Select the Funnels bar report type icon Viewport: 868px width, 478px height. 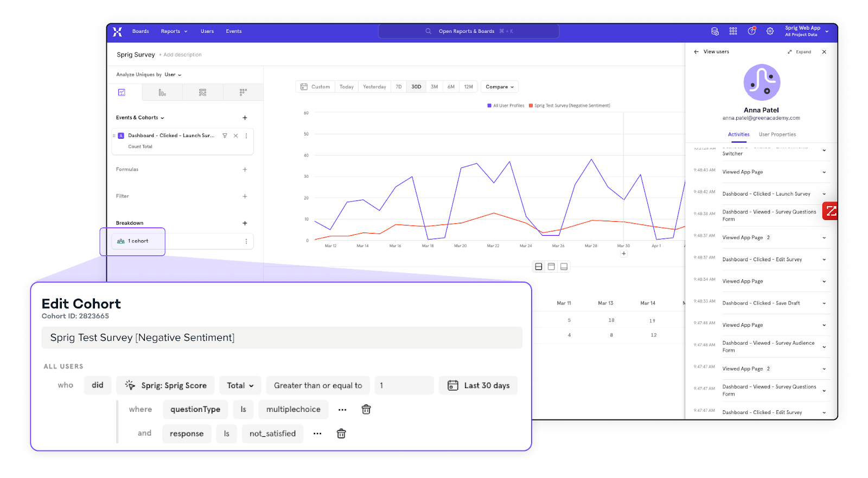[162, 93]
